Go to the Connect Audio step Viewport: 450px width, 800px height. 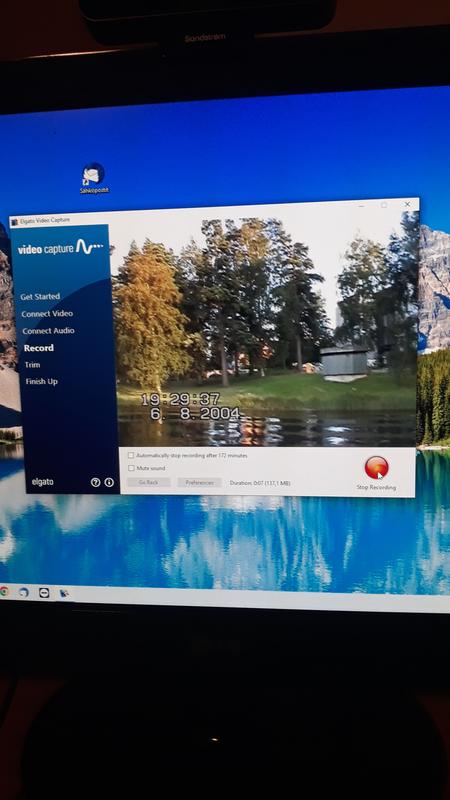pos(48,331)
